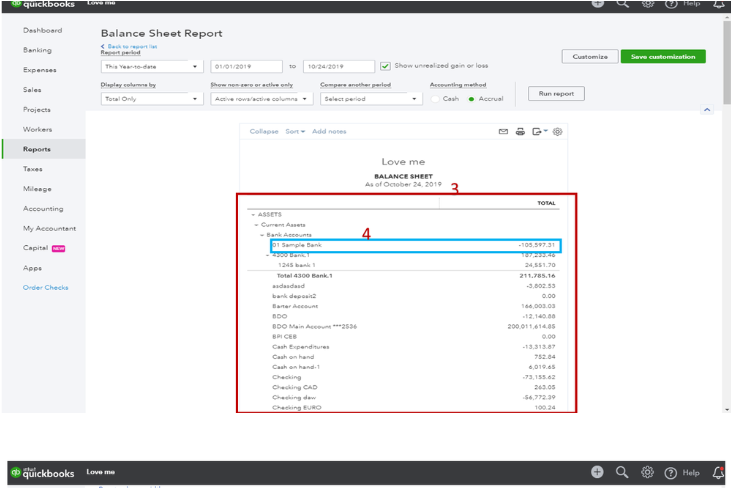Viewport: 731px width, 488px height.
Task: Open Accounting in the sidebar
Action: tap(43, 209)
